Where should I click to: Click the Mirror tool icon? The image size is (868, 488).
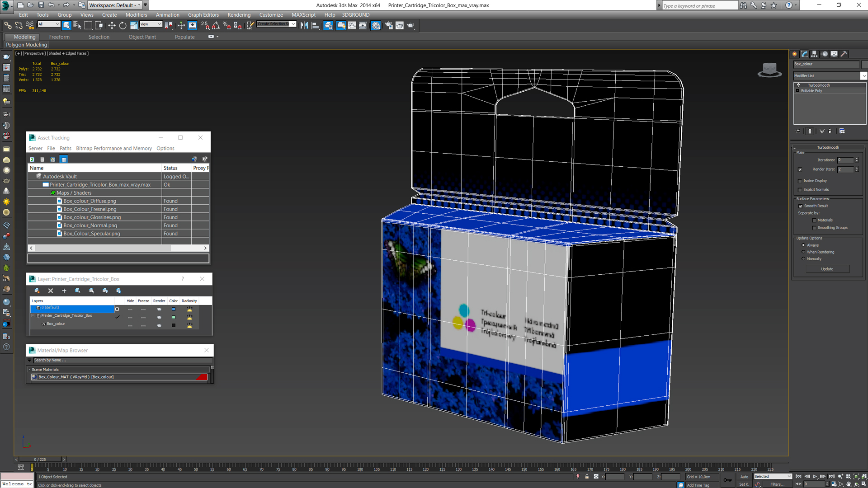click(x=304, y=26)
